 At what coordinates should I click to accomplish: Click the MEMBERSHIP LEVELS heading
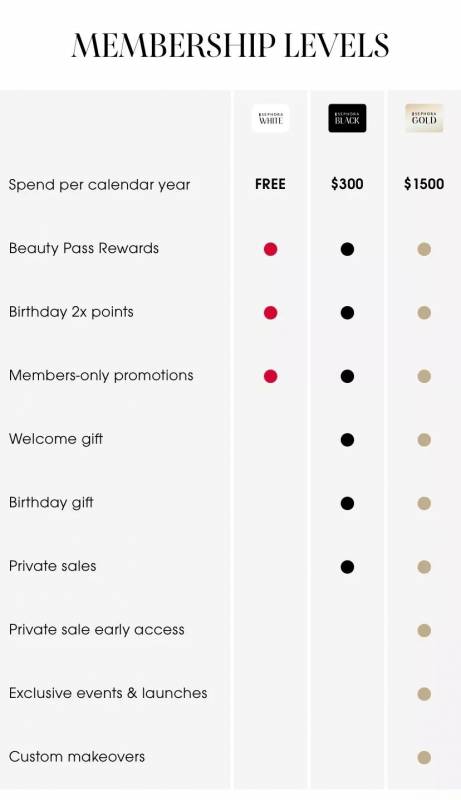[230, 45]
